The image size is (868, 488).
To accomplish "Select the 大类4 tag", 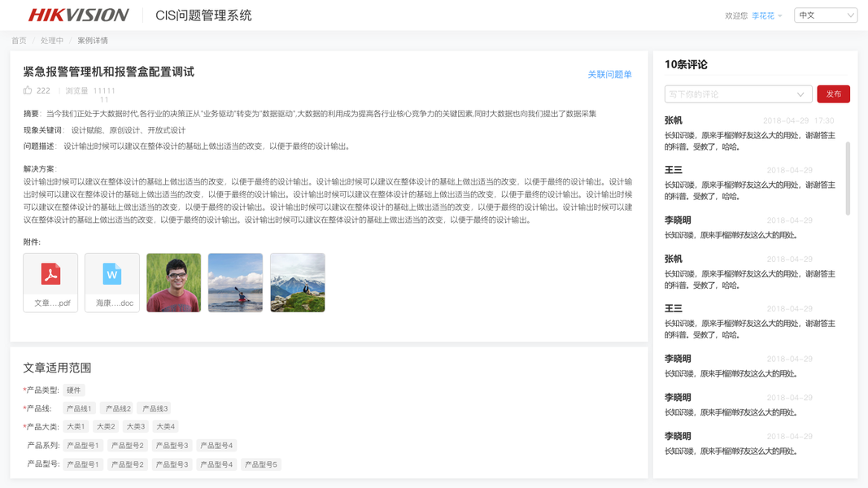I will click(165, 426).
